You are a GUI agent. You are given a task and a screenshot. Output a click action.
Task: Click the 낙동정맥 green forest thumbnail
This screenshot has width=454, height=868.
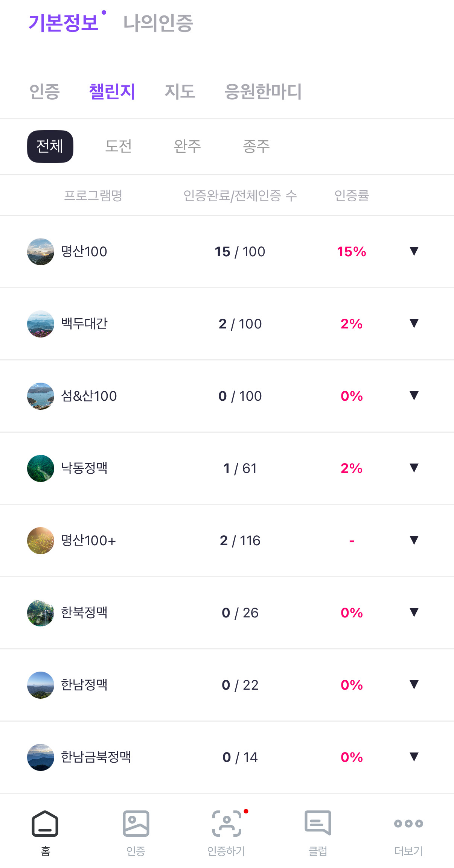(x=41, y=468)
